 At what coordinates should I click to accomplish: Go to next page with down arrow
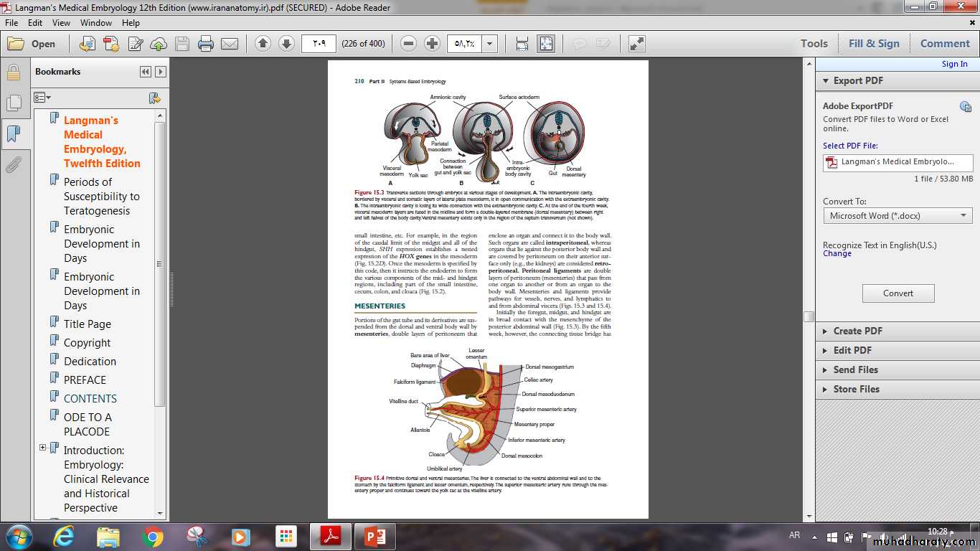286,44
